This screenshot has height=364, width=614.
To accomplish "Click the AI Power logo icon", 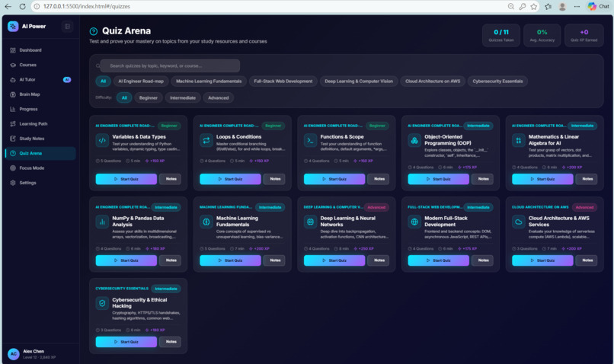I will coord(13,26).
